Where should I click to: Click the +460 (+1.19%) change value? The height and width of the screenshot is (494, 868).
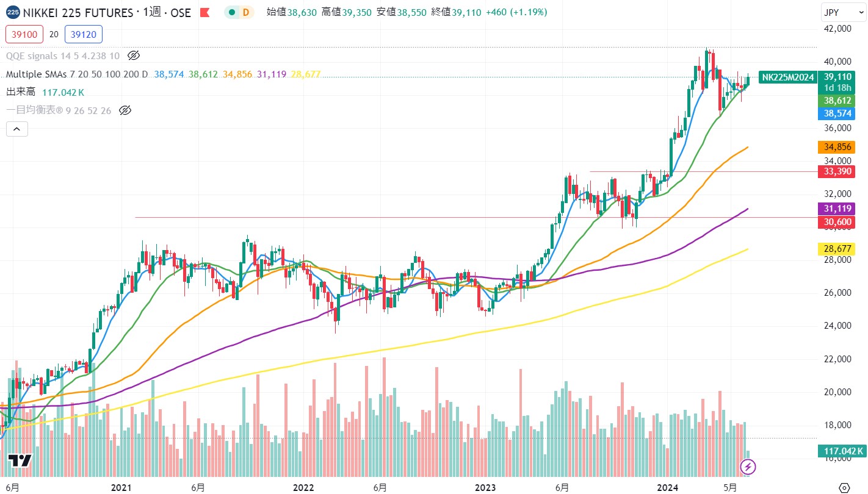516,12
